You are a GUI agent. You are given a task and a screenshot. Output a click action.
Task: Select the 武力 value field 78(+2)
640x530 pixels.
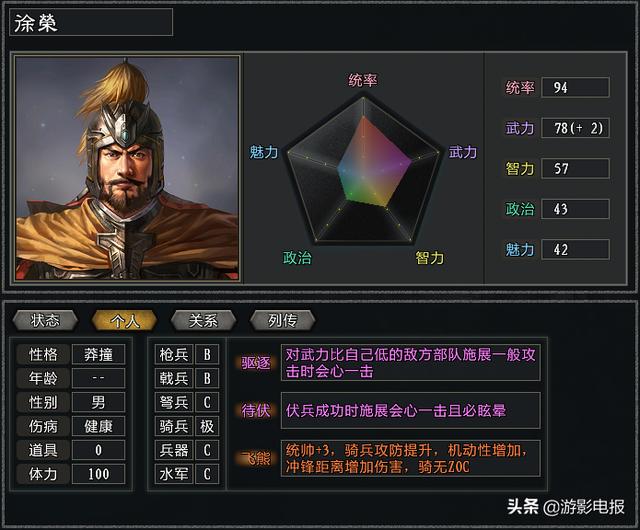[x=575, y=128]
